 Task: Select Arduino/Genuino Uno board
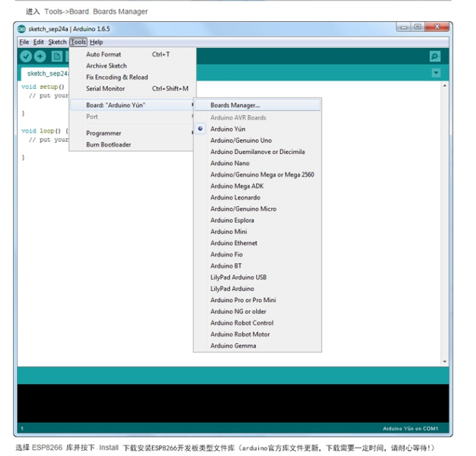[257, 140]
